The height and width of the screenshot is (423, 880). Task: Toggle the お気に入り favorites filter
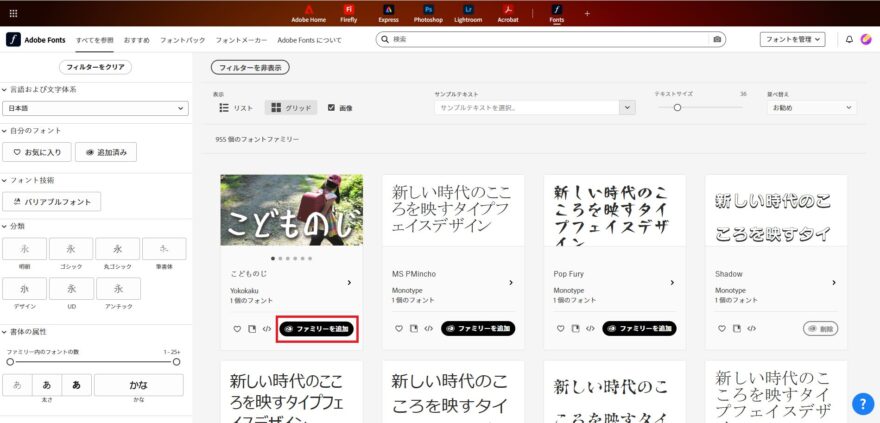coord(36,152)
